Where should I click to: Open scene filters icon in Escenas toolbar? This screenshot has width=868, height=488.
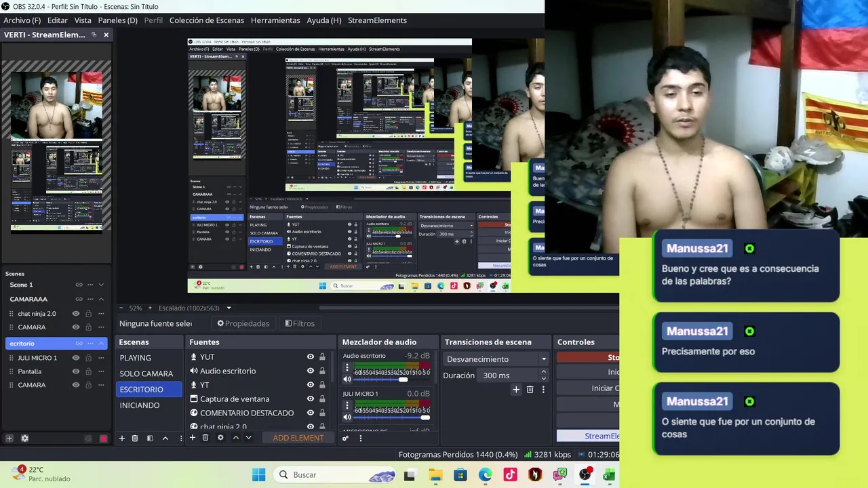(x=150, y=439)
